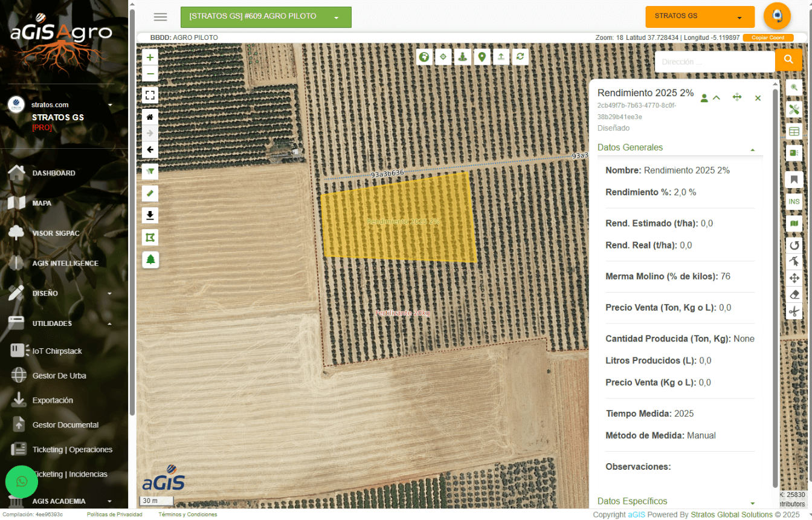Expand the Datos Específicos section

click(x=752, y=503)
